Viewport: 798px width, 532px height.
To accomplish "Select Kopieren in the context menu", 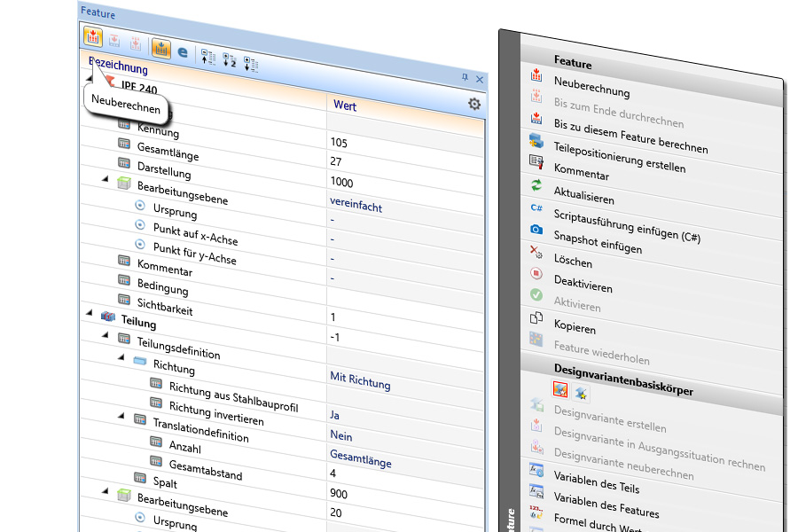I will 575,327.
